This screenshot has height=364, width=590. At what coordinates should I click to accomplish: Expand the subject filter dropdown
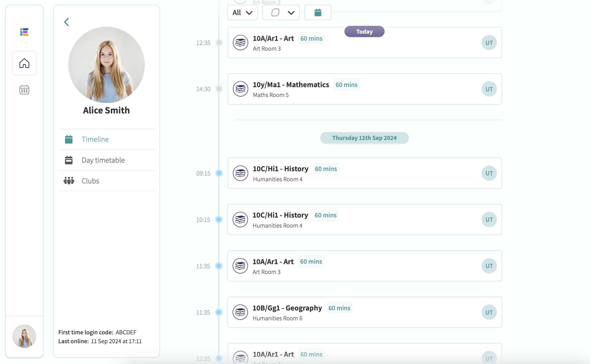tap(281, 12)
